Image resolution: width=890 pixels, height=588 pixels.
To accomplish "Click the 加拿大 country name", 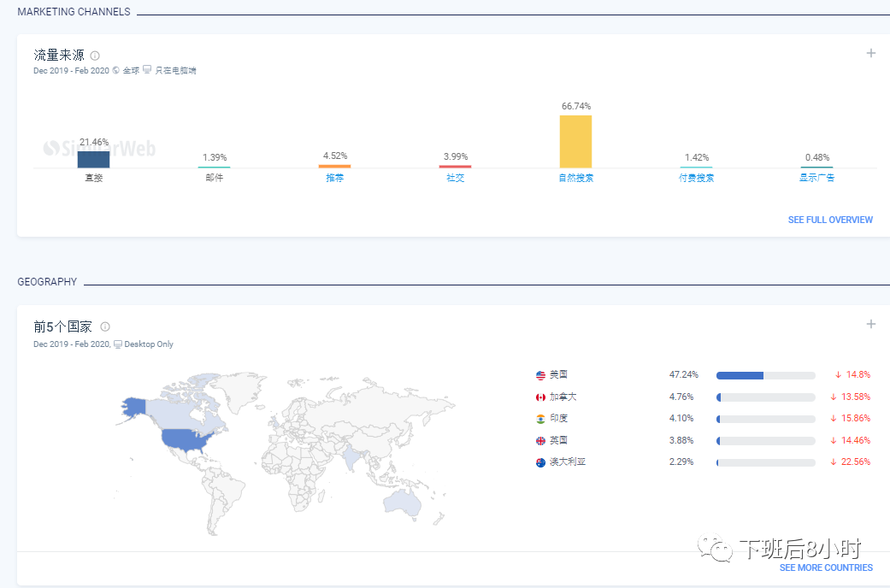I will pyautogui.click(x=563, y=397).
